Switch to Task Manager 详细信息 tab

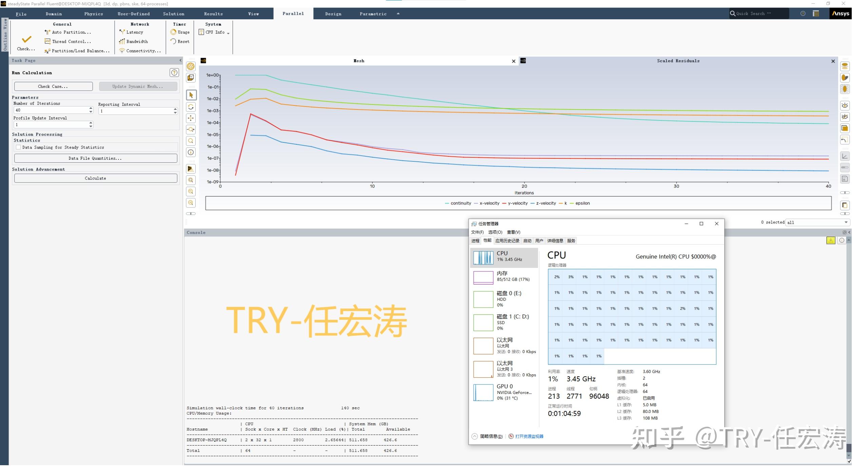(x=555, y=241)
